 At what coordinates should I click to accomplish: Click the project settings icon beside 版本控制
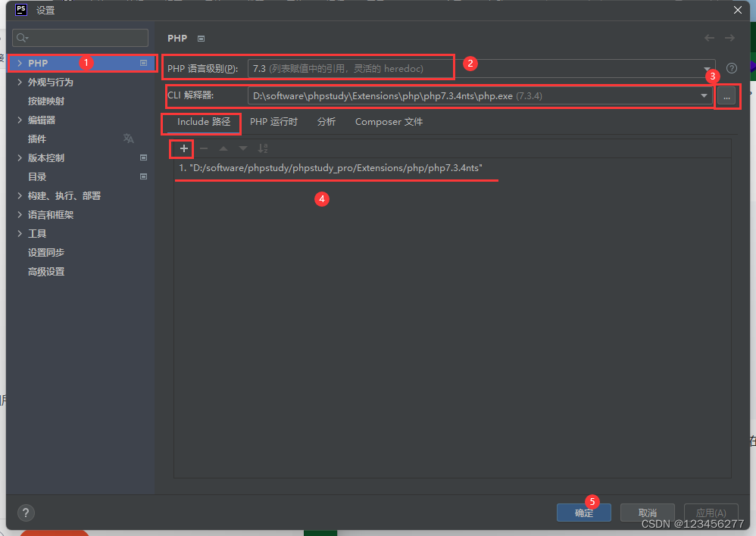[142, 157]
